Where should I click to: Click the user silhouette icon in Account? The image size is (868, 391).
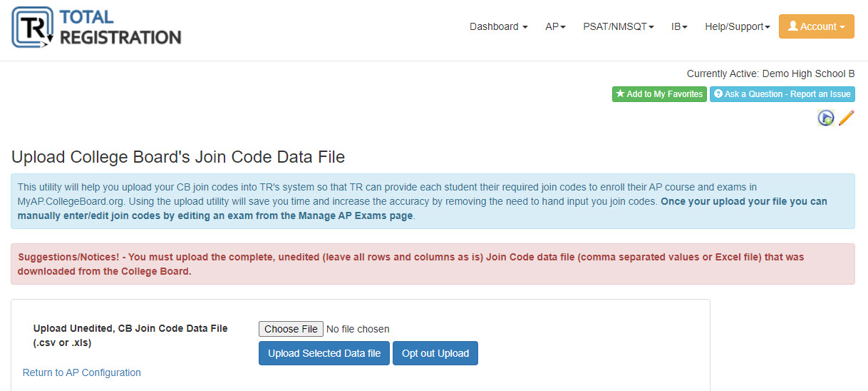(x=792, y=26)
